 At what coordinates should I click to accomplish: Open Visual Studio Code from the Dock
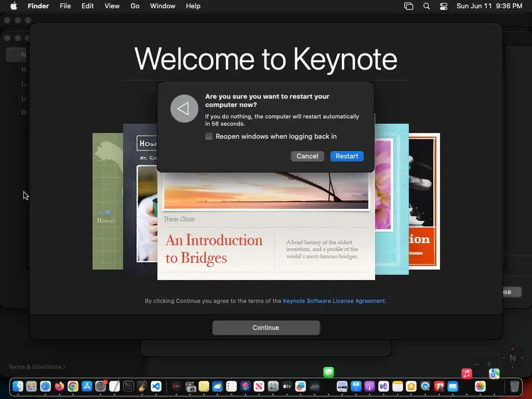click(x=156, y=386)
